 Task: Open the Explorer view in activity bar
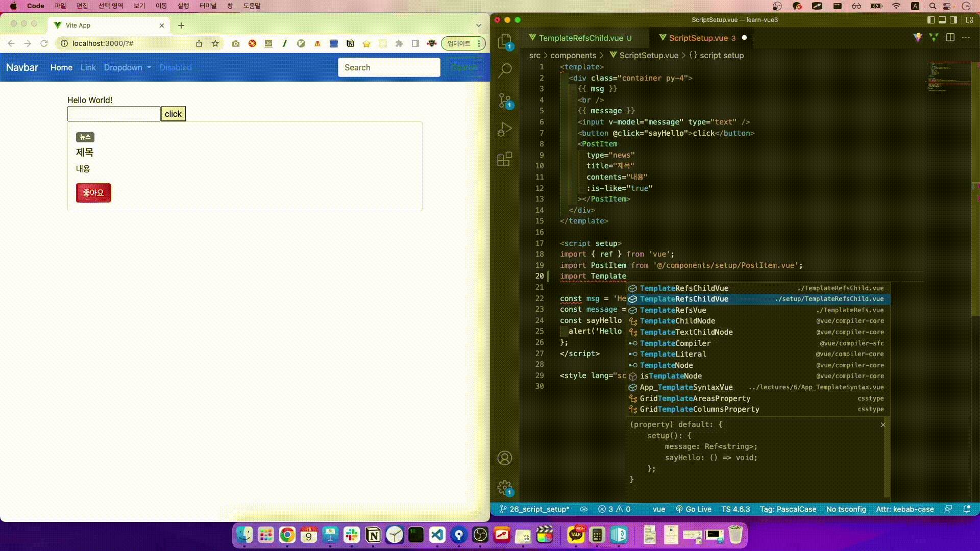pos(505,41)
